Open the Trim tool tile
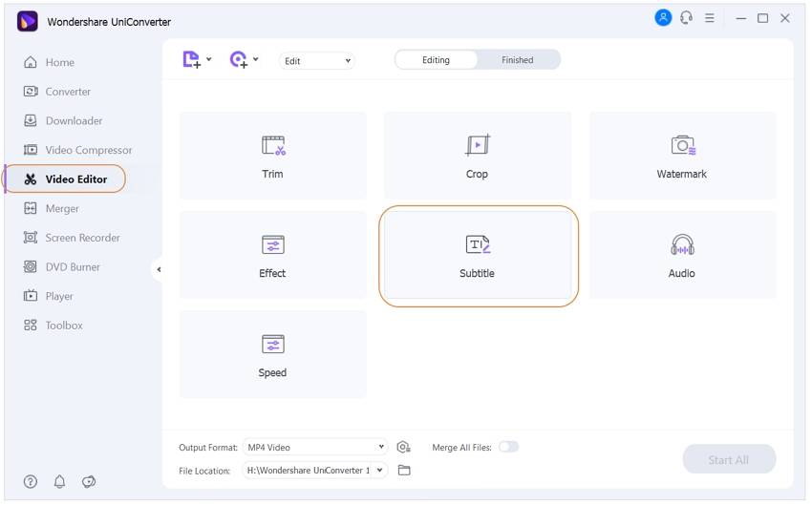This screenshot has height=505, width=812. pos(273,156)
